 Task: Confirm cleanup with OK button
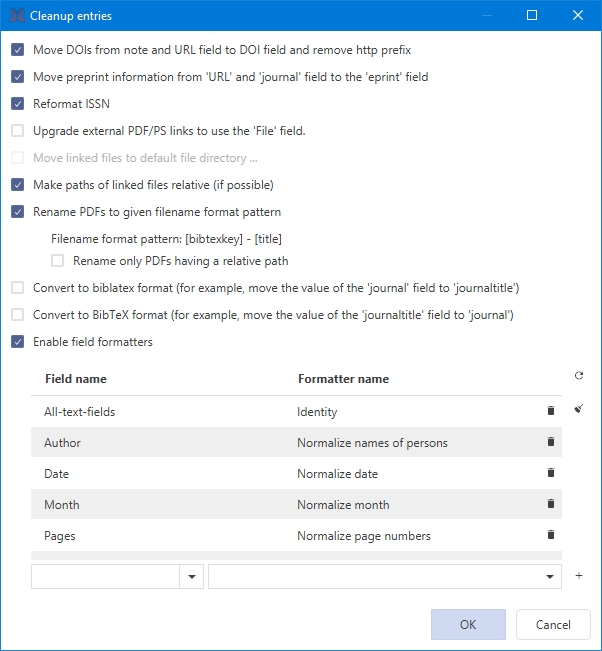[x=468, y=624]
